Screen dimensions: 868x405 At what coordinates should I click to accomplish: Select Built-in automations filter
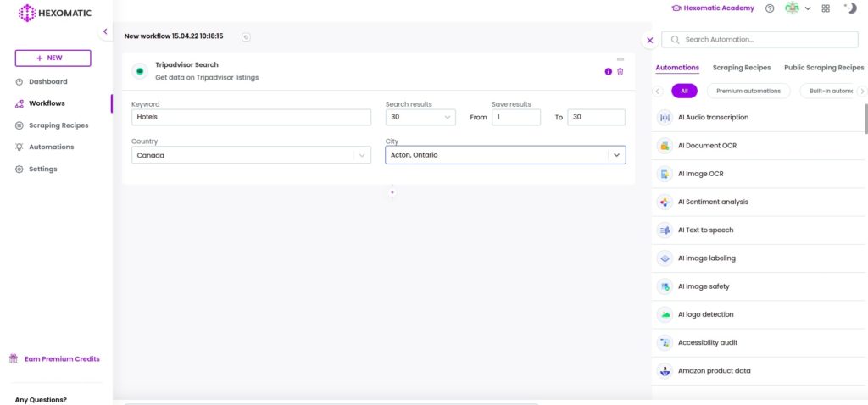click(x=829, y=92)
